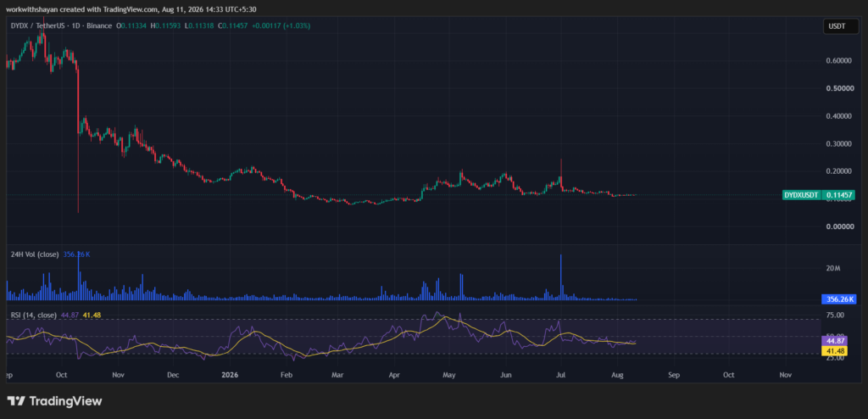Click the 0.11457 current price tag
This screenshot has width=868, height=419.
click(839, 195)
